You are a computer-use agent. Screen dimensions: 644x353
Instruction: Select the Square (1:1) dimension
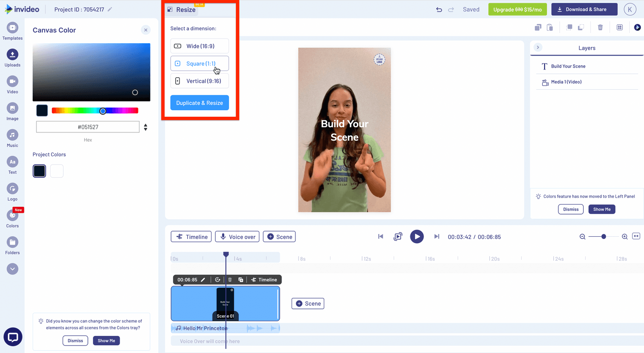tap(199, 63)
